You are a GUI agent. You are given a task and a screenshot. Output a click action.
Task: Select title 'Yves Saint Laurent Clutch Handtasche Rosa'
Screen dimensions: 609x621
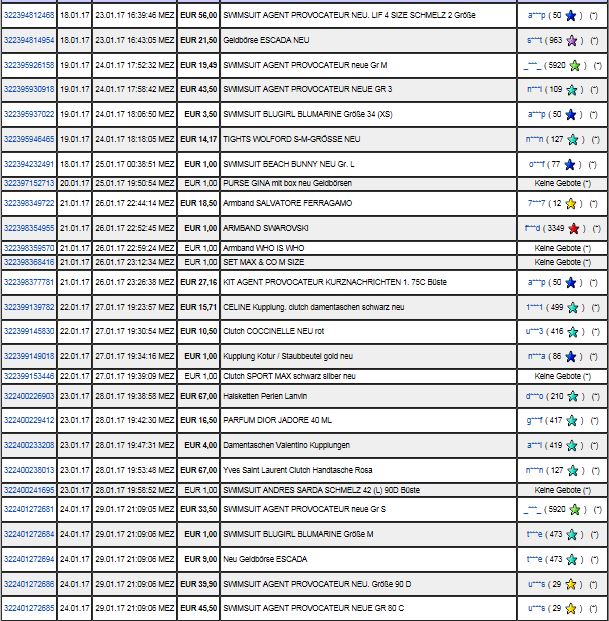tap(297, 470)
